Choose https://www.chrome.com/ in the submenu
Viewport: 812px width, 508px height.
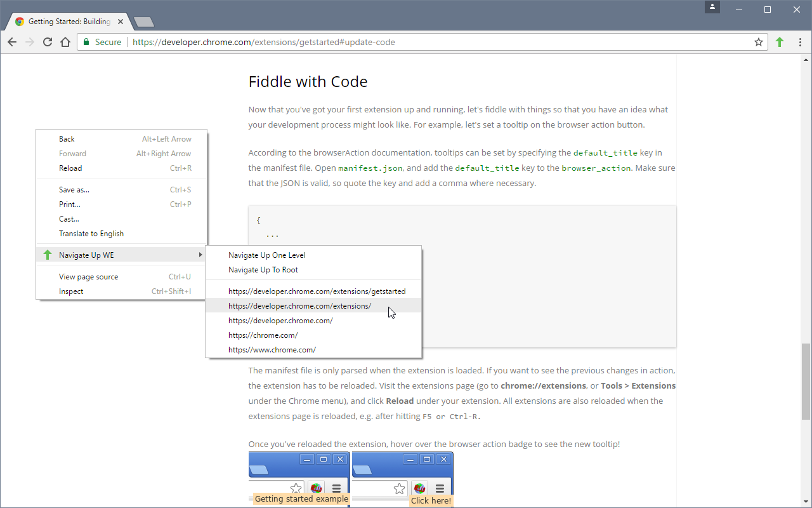(x=272, y=349)
